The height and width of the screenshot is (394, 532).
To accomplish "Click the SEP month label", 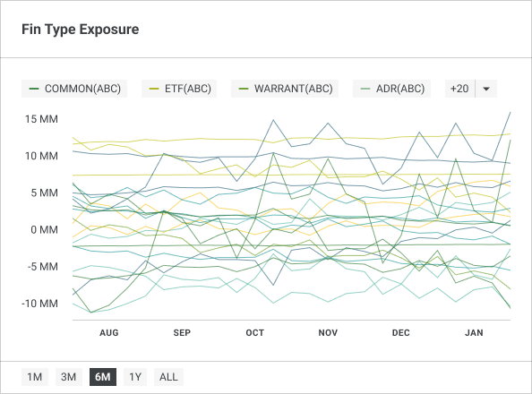I will click(182, 332).
